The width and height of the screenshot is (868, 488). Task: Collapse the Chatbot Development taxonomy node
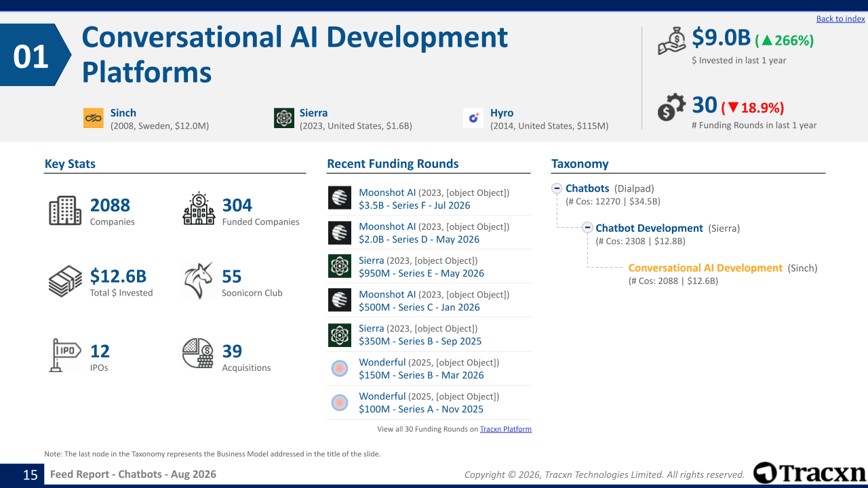tap(588, 228)
